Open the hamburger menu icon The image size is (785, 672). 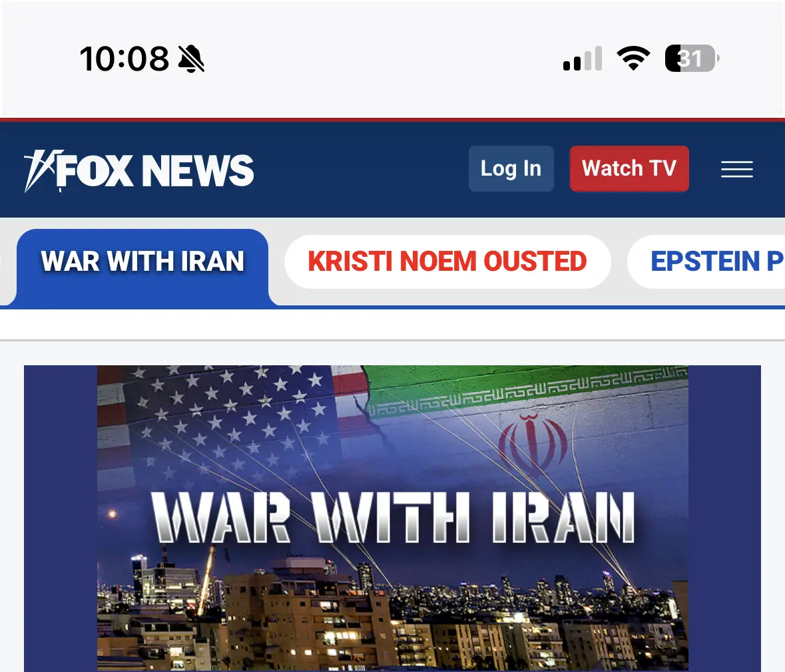[x=736, y=169]
